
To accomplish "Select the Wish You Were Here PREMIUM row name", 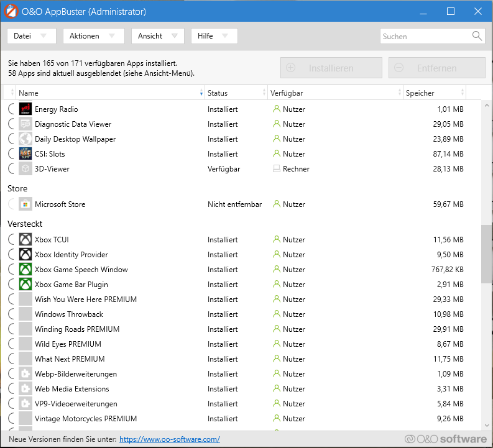I will click(x=86, y=299).
